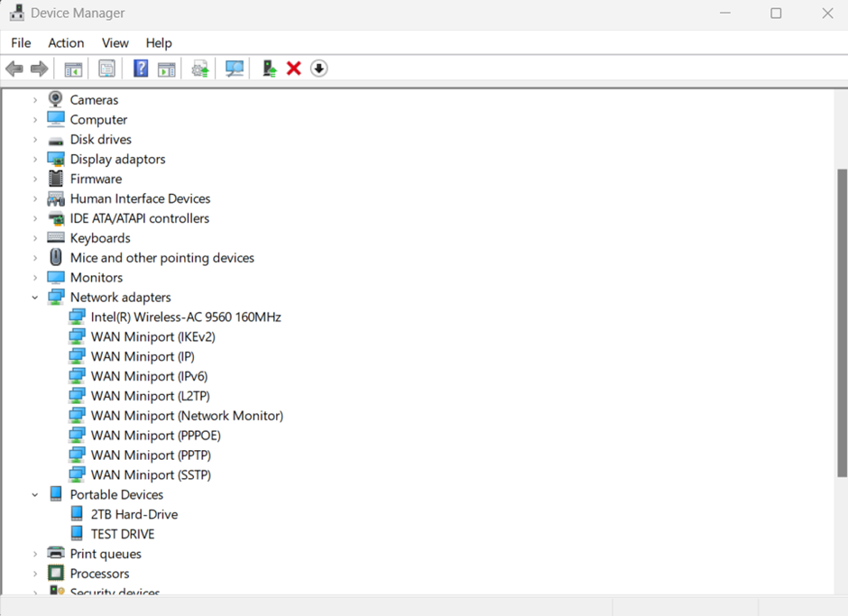
Task: Select the Intel(R) Wireless-AC 9560 adapter
Action: [x=186, y=317]
